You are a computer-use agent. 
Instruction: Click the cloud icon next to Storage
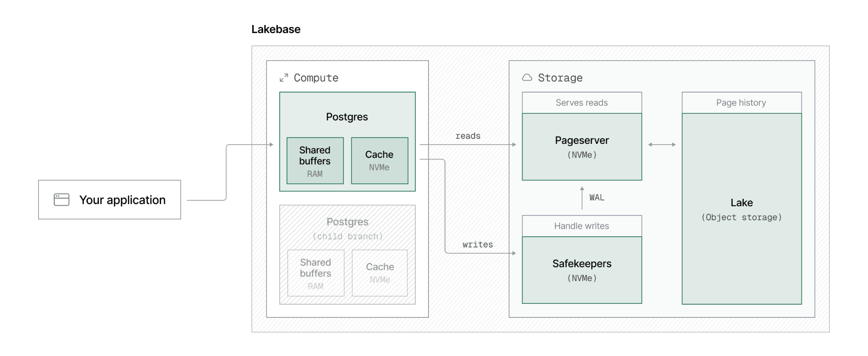pos(527,78)
